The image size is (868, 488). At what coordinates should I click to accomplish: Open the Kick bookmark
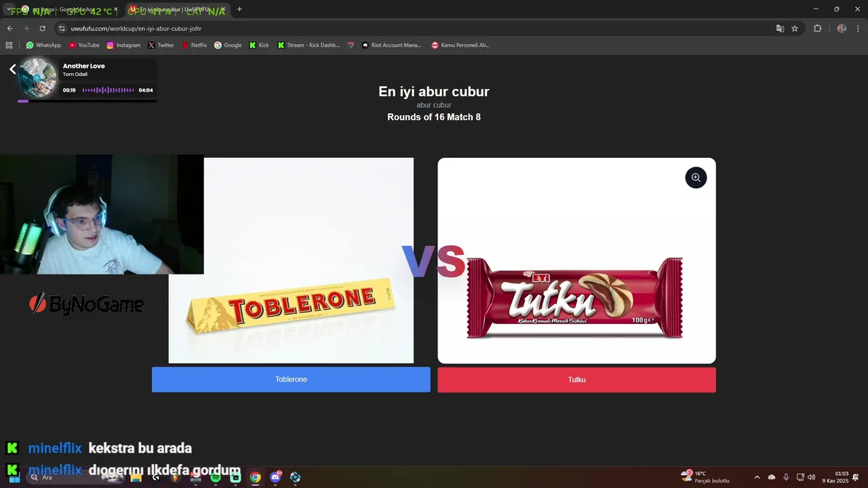click(x=259, y=45)
